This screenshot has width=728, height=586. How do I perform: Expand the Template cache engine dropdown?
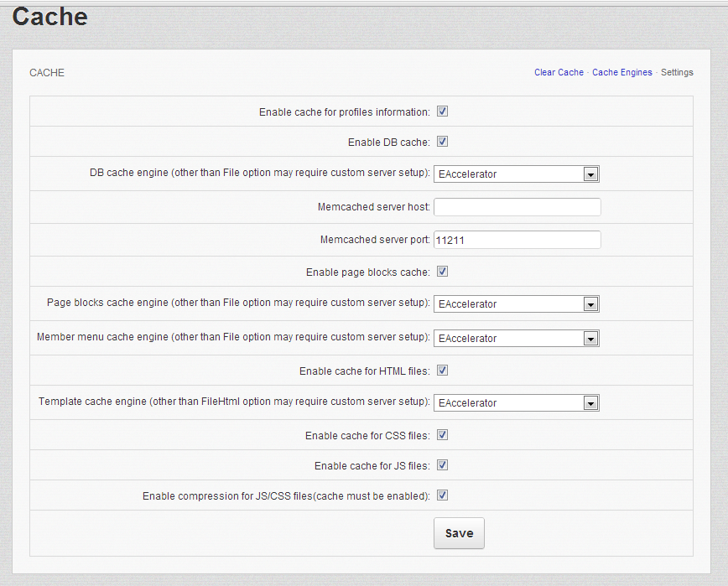[x=516, y=403]
